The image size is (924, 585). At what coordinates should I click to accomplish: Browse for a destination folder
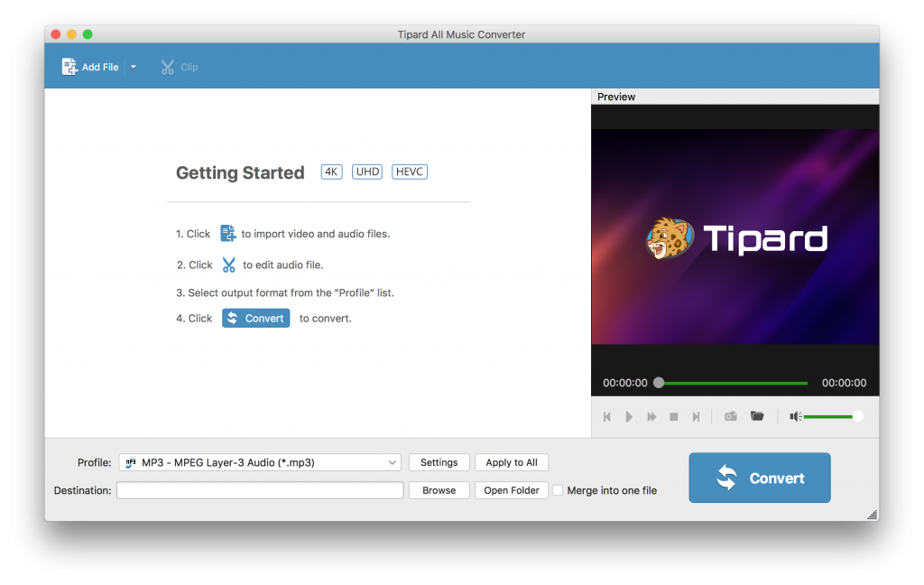[439, 489]
